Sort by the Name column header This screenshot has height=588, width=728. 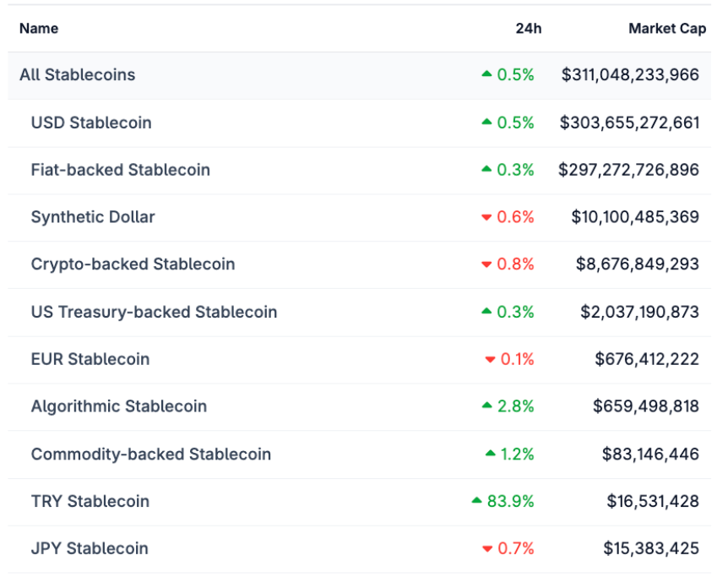[x=39, y=29]
